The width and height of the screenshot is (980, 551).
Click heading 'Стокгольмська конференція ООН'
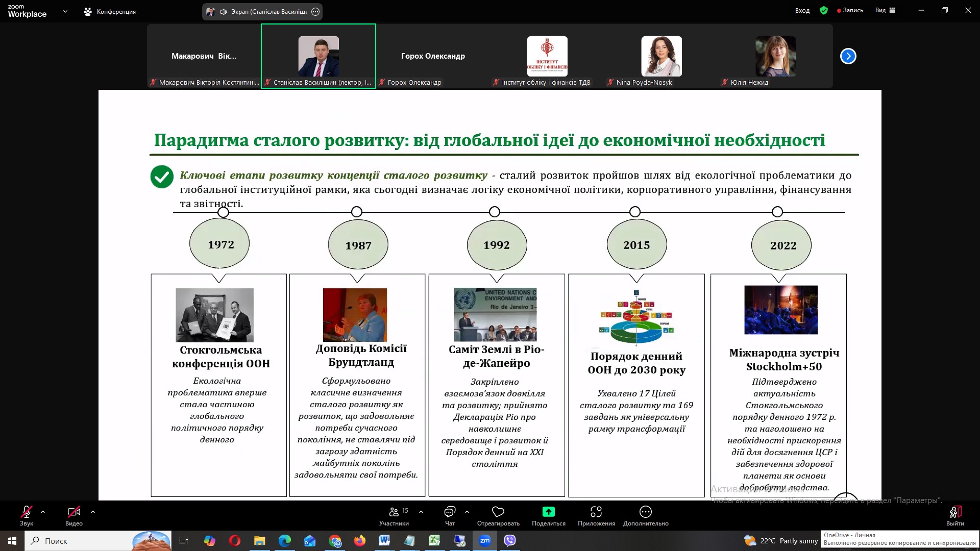coord(221,357)
